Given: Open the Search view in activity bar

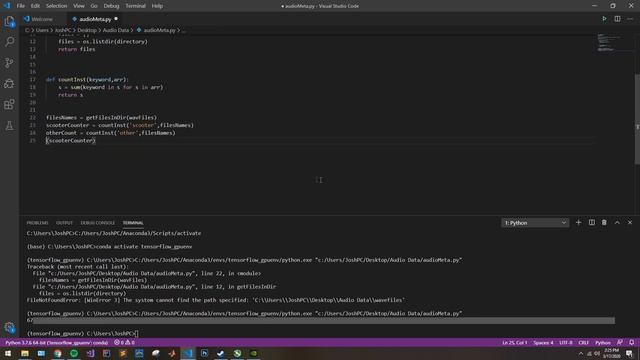Looking at the screenshot, I should click(9, 42).
